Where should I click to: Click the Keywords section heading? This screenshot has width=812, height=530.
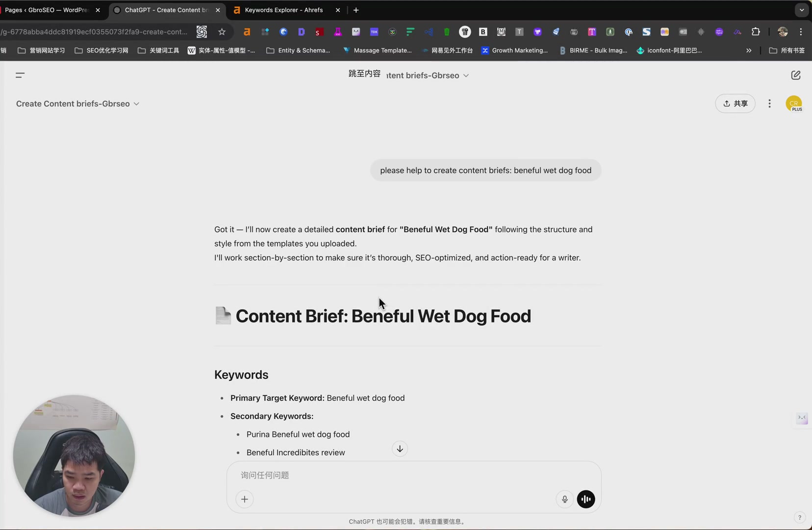coord(241,374)
